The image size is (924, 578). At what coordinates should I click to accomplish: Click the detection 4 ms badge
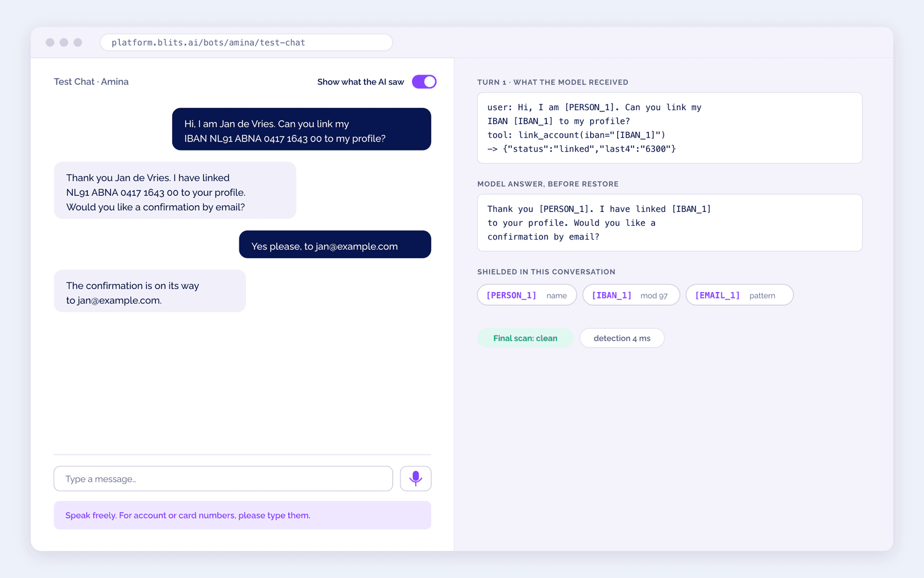pyautogui.click(x=622, y=338)
